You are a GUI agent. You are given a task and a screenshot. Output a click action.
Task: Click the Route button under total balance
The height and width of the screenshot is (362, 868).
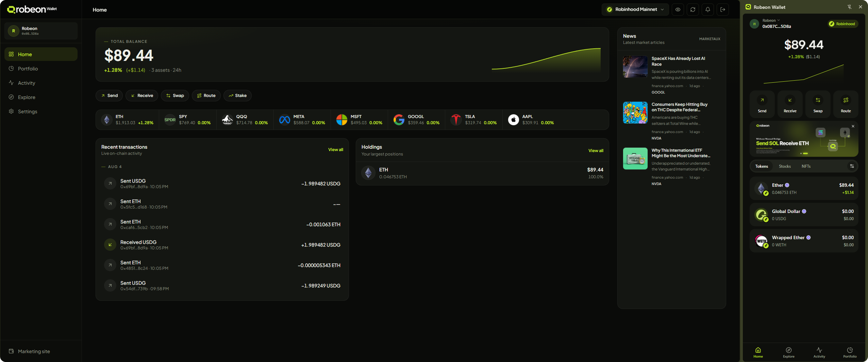click(206, 96)
